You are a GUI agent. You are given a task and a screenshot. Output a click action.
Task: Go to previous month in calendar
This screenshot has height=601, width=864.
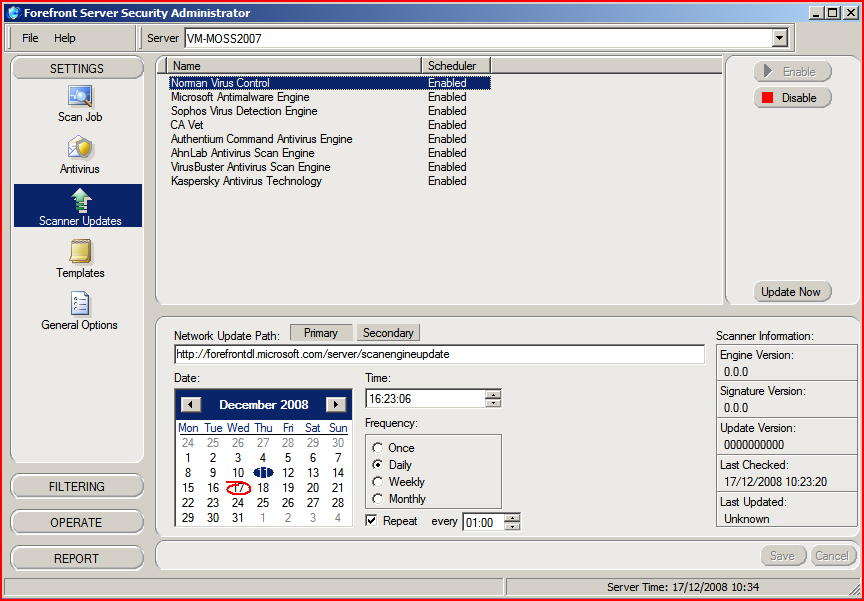191,405
